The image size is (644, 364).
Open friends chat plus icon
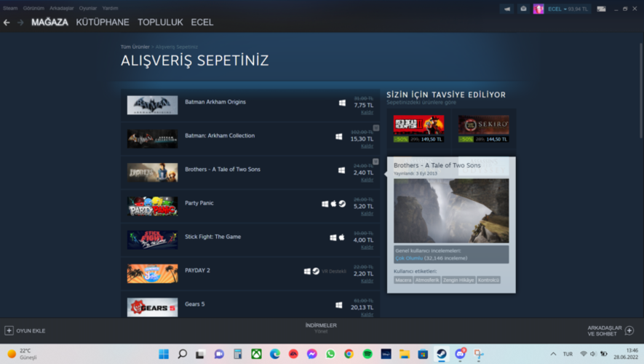pyautogui.click(x=629, y=331)
